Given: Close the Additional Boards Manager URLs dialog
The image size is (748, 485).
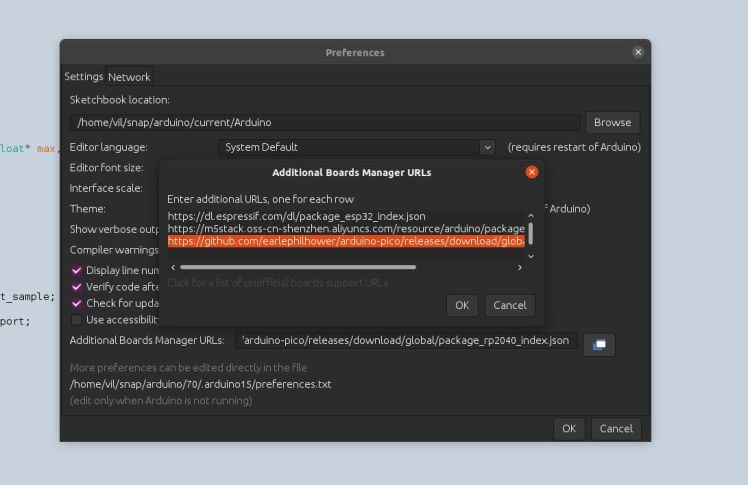Looking at the screenshot, I should (x=532, y=172).
